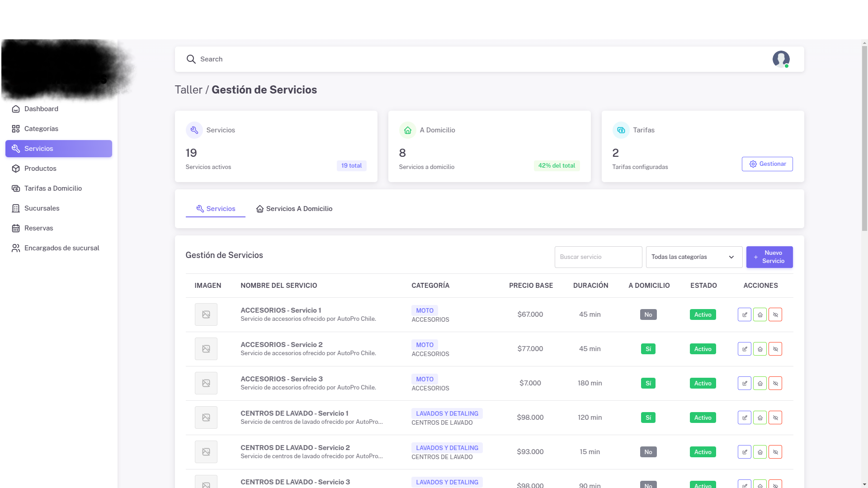Open the 42% del total badge details
The image size is (868, 488).
[557, 165]
